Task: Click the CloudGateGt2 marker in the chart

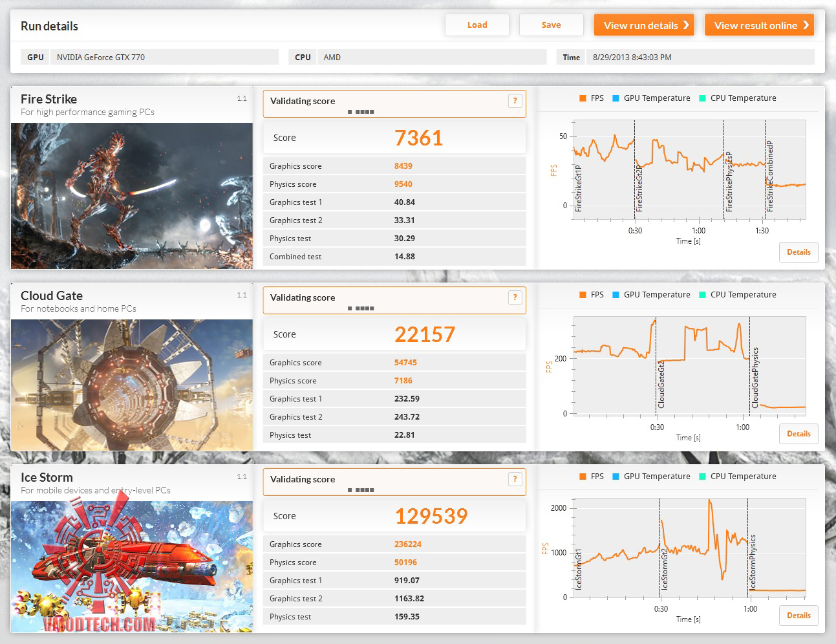Action: click(x=661, y=385)
